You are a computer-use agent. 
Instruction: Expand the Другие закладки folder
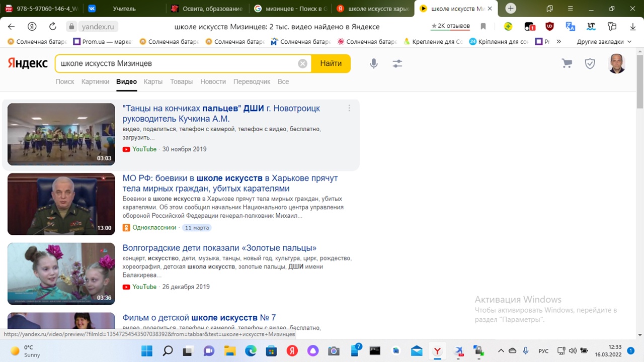pos(604,42)
